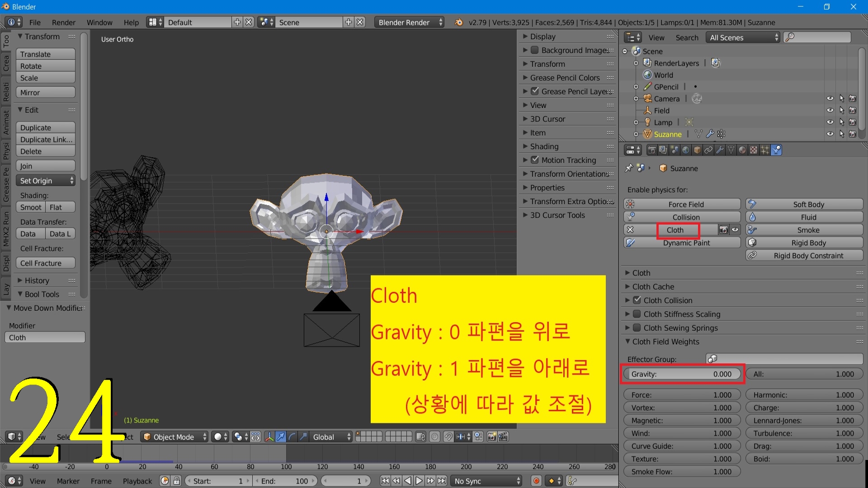868x488 pixels.
Task: Hide Suzanne in the outliner viewport
Action: pos(830,134)
